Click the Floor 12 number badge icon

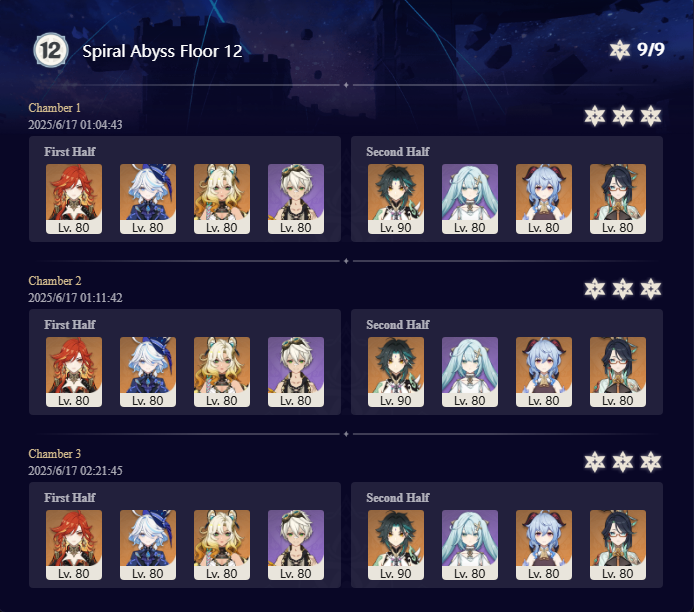click(x=51, y=50)
